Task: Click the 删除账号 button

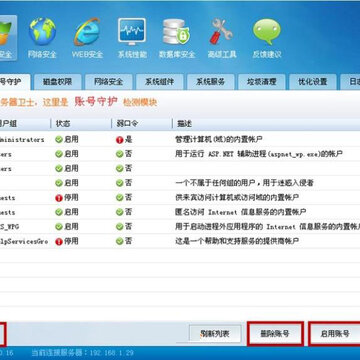Action: [x=275, y=334]
